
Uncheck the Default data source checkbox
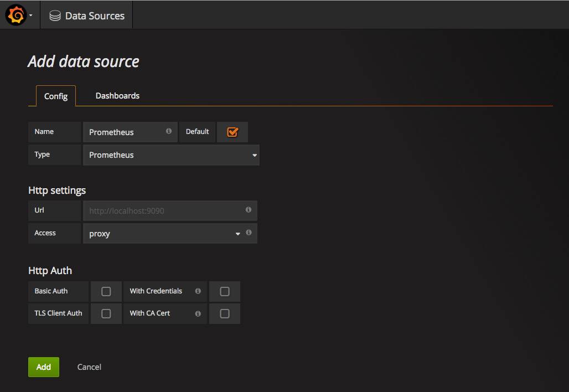click(x=232, y=132)
